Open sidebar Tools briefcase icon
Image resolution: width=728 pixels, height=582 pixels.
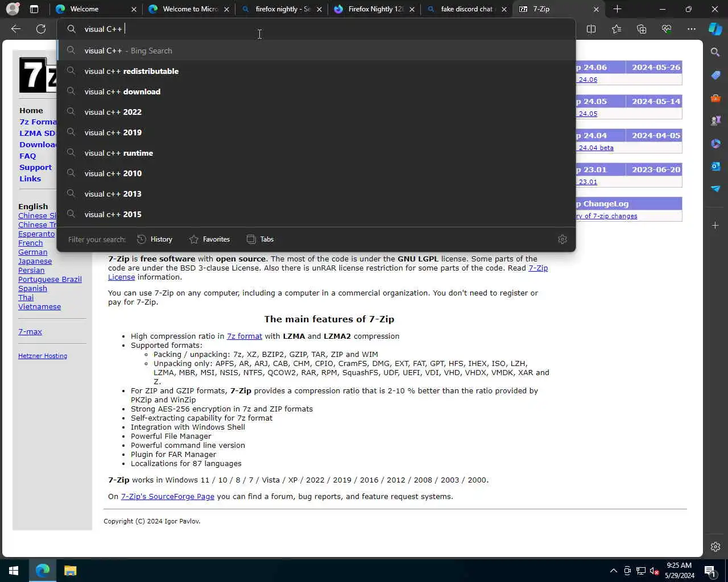[715, 98]
